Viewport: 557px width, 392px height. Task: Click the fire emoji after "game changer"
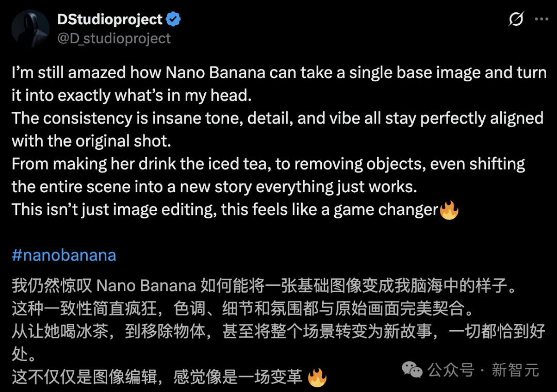click(x=449, y=210)
